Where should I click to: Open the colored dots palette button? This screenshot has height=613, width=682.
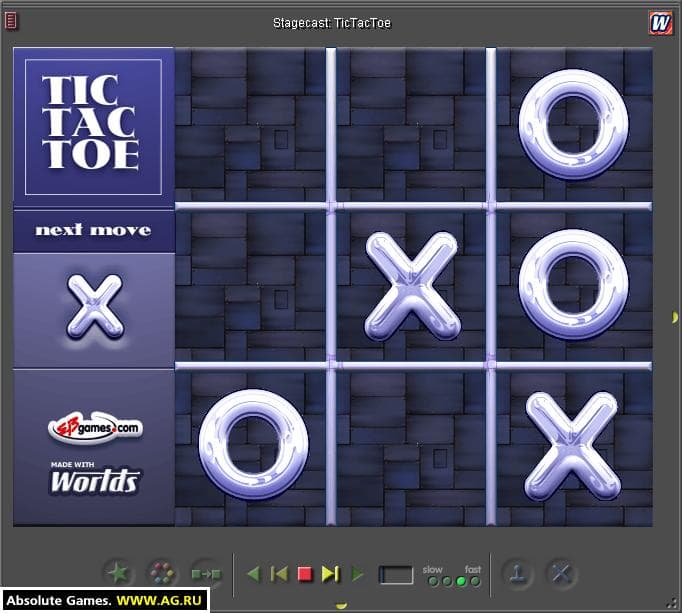(x=161, y=574)
